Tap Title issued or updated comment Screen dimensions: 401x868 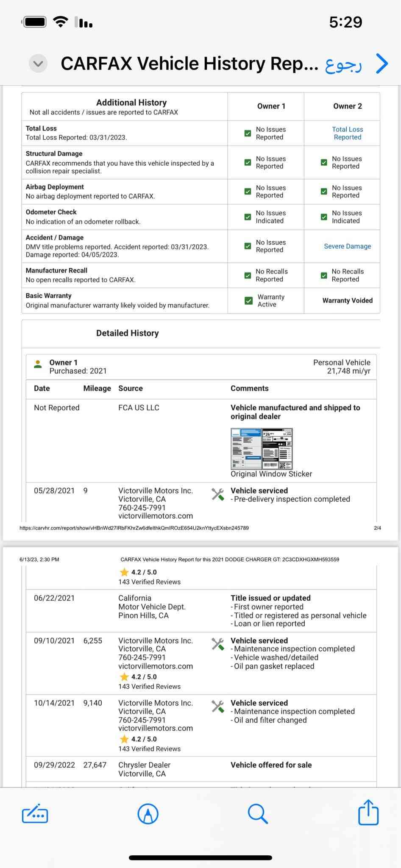pos(270,598)
